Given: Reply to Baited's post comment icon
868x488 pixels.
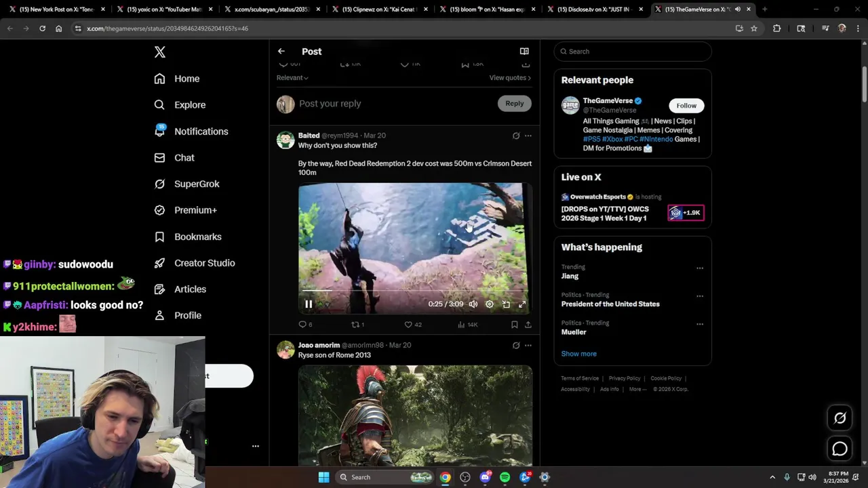Looking at the screenshot, I should coord(305,325).
